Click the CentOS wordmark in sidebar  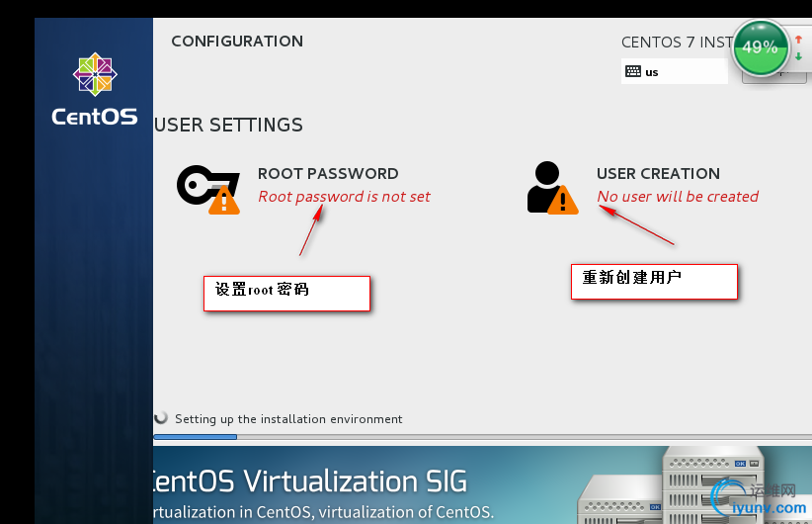(x=95, y=117)
